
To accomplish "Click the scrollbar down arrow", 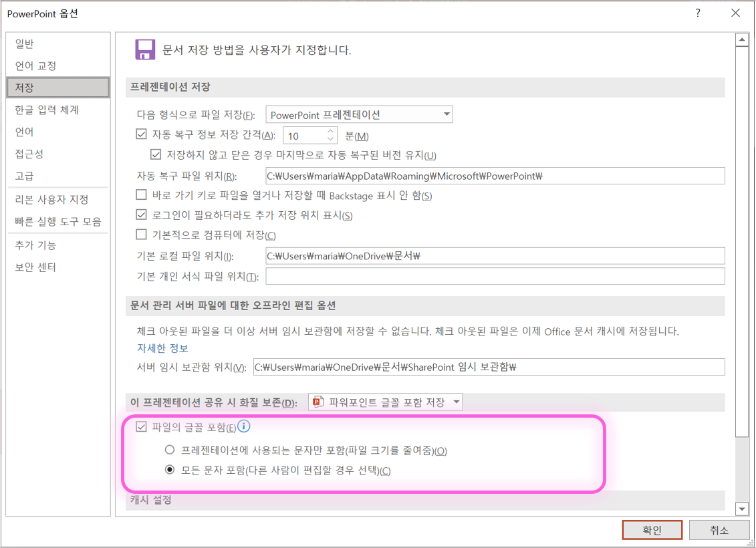I will coord(742,509).
